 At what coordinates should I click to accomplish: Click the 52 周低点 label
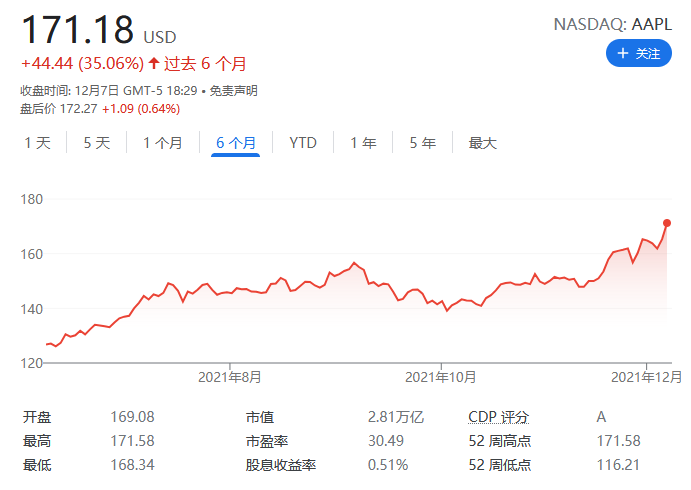[x=500, y=465]
